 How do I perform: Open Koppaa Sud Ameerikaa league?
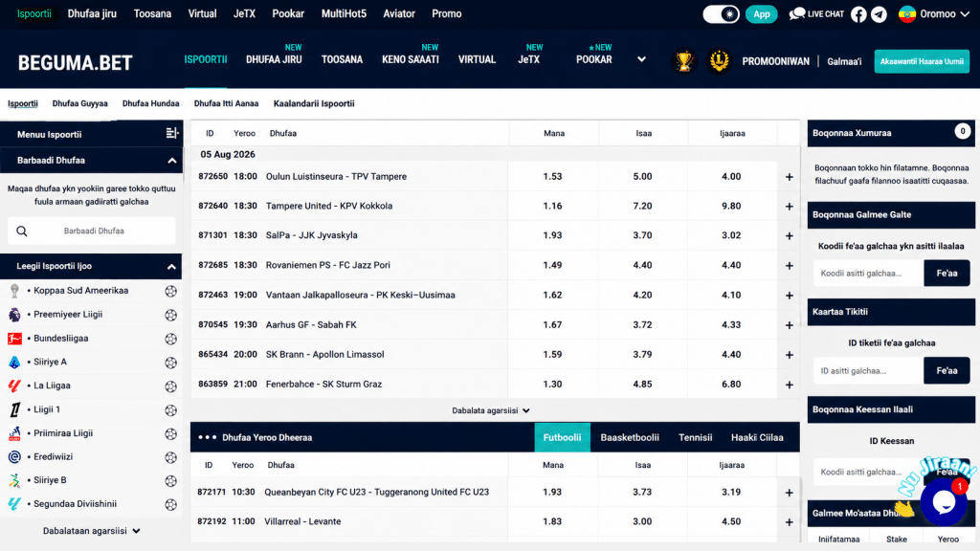point(80,291)
